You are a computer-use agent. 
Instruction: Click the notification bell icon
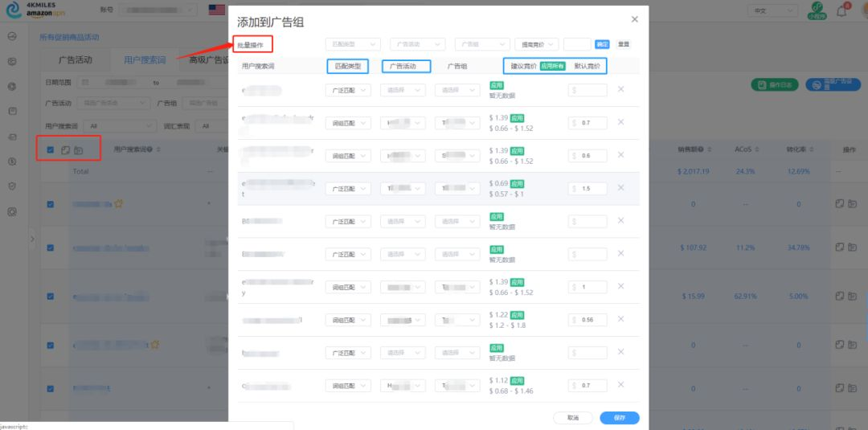coord(841,11)
